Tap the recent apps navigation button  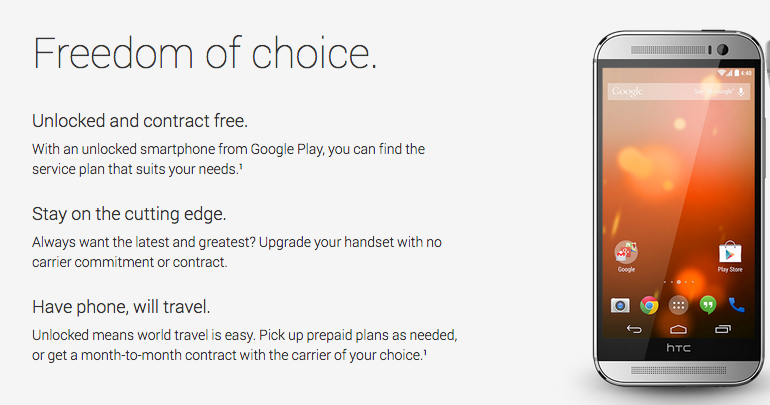tap(723, 329)
